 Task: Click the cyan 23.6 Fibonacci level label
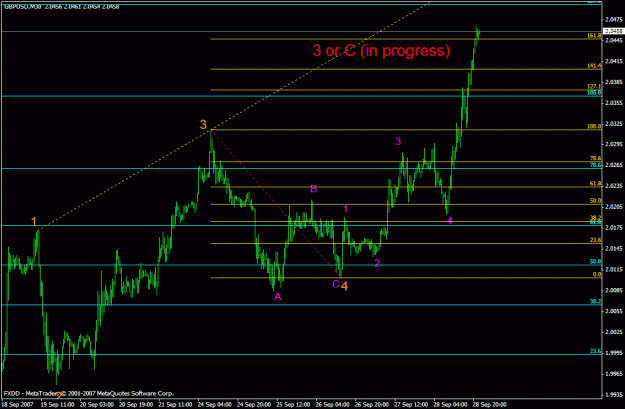pyautogui.click(x=596, y=351)
